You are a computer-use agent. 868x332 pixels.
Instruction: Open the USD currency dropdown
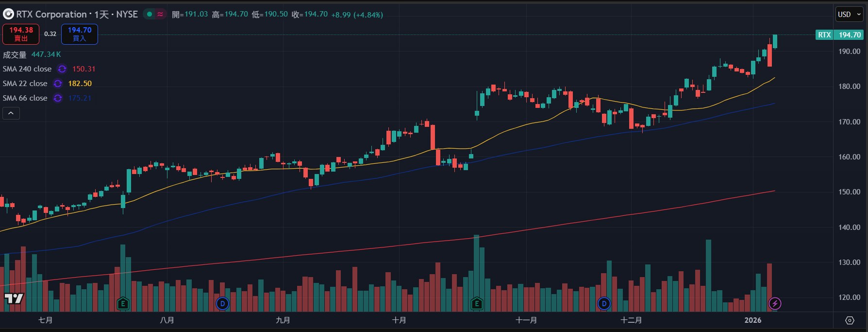tap(849, 15)
